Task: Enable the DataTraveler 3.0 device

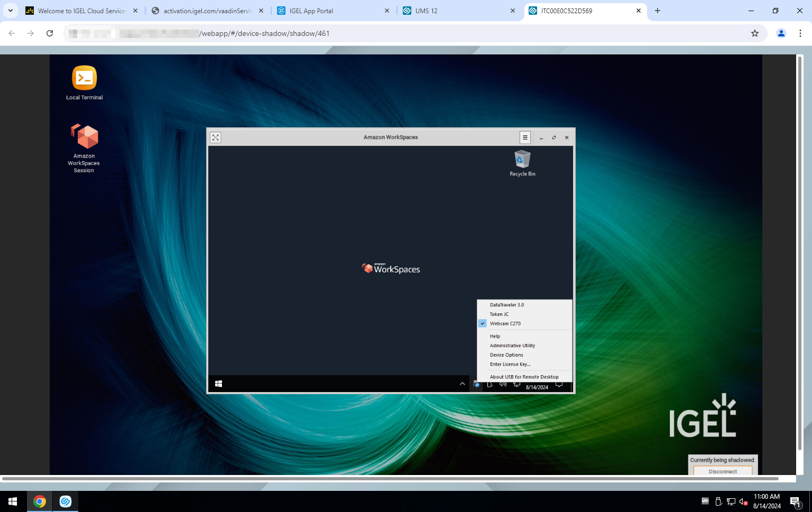Action: tap(506, 305)
